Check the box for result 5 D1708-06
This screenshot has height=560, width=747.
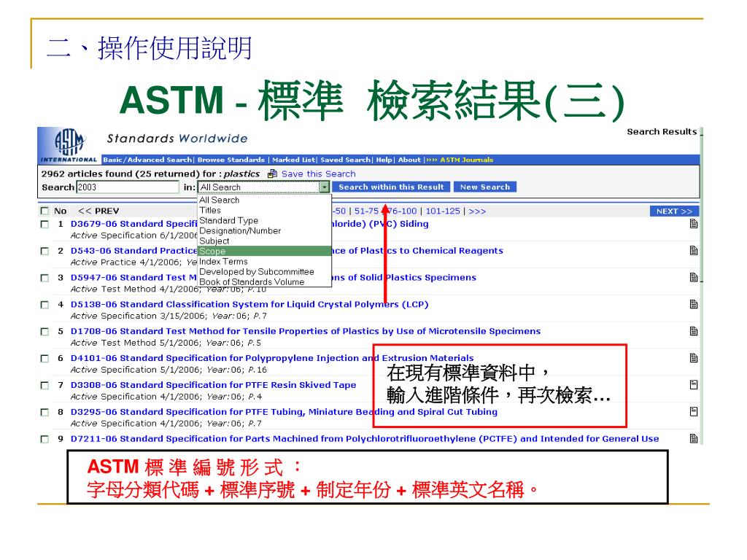pyautogui.click(x=44, y=332)
